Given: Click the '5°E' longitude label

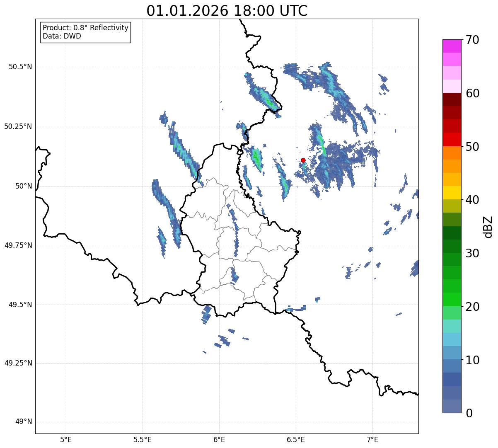Looking at the screenshot, I should 66,440.
